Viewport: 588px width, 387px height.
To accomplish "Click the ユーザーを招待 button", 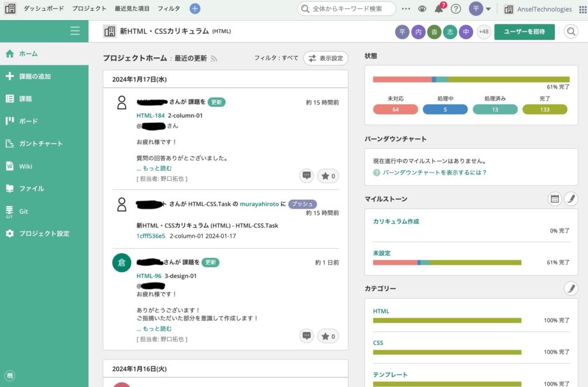I will 524,32.
